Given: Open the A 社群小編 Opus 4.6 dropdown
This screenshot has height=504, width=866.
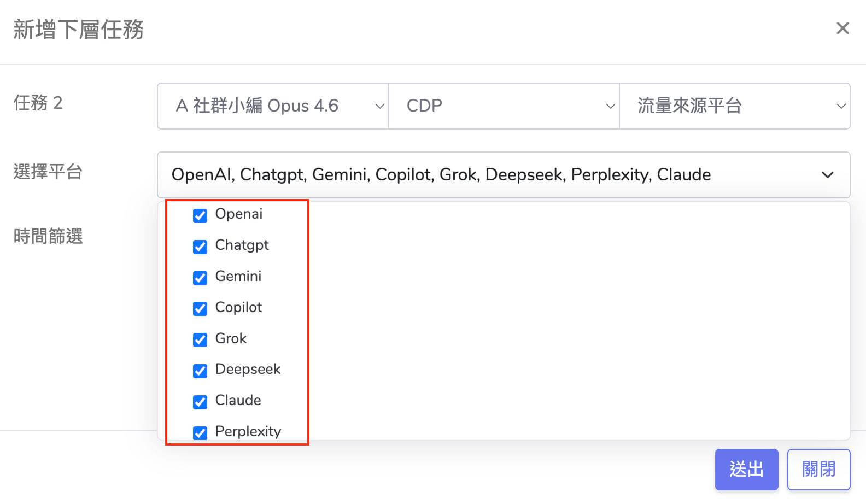Looking at the screenshot, I should pos(272,106).
